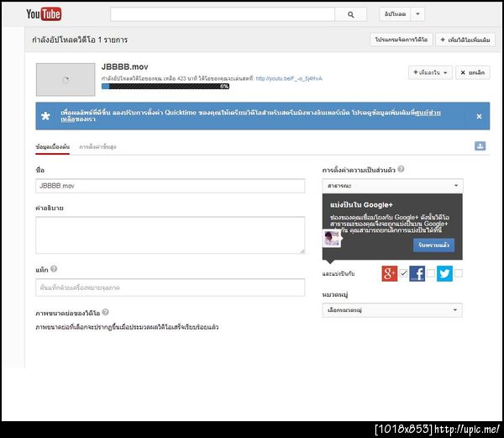Open the youtu.be video link
Viewport: 504px width, 438px height.
(x=289, y=78)
